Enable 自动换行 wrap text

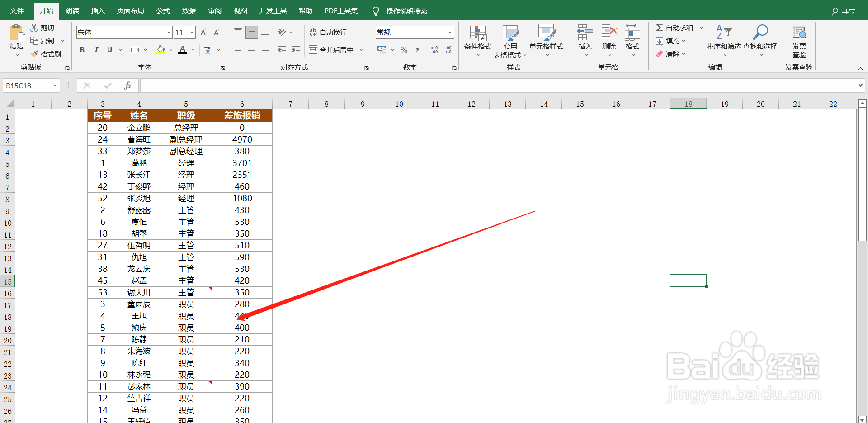(328, 32)
